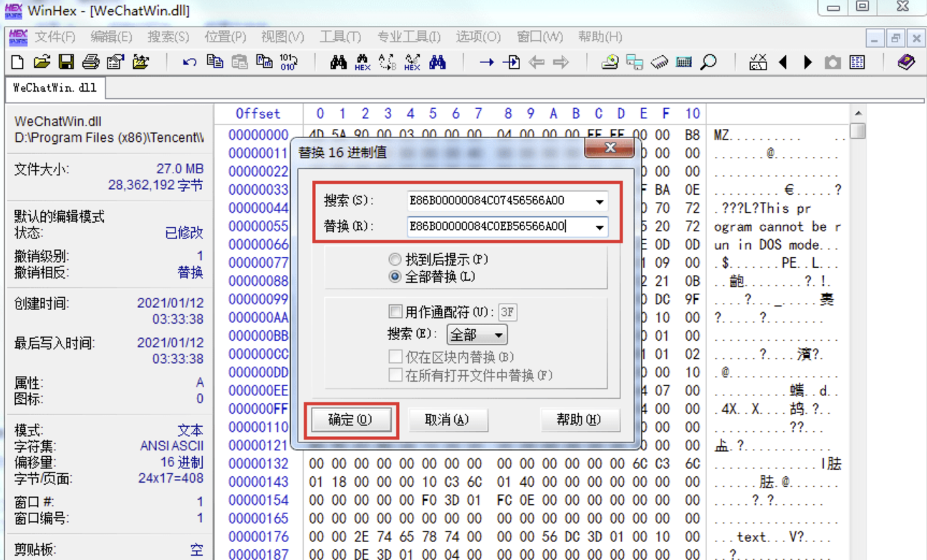This screenshot has width=927, height=560.
Task: Click the screenshot camera icon on toolbar
Action: 833,62
